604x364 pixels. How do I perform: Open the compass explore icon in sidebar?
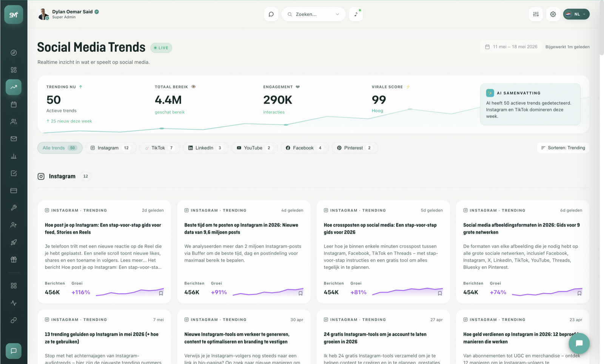tap(14, 52)
